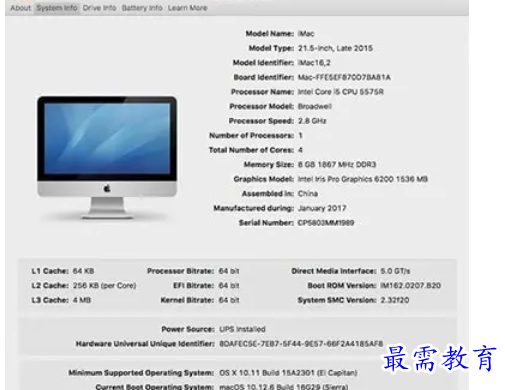
Task: Select the Model Name value iMac
Action: coord(306,34)
